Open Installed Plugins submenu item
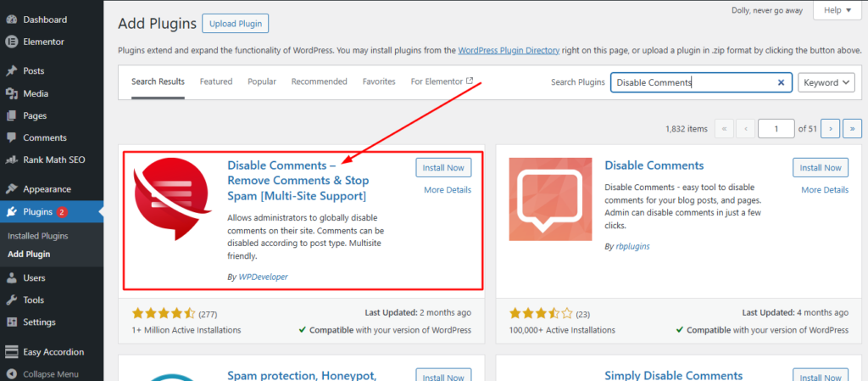868x381 pixels. pos(37,236)
